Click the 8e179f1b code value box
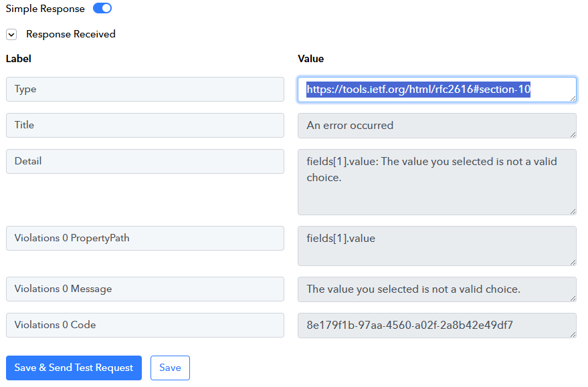 pyautogui.click(x=437, y=326)
